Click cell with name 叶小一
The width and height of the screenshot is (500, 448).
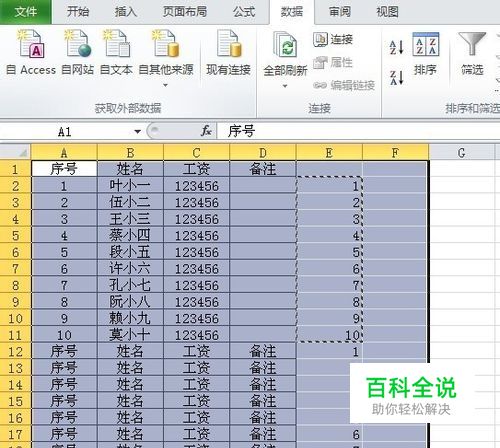[130, 185]
